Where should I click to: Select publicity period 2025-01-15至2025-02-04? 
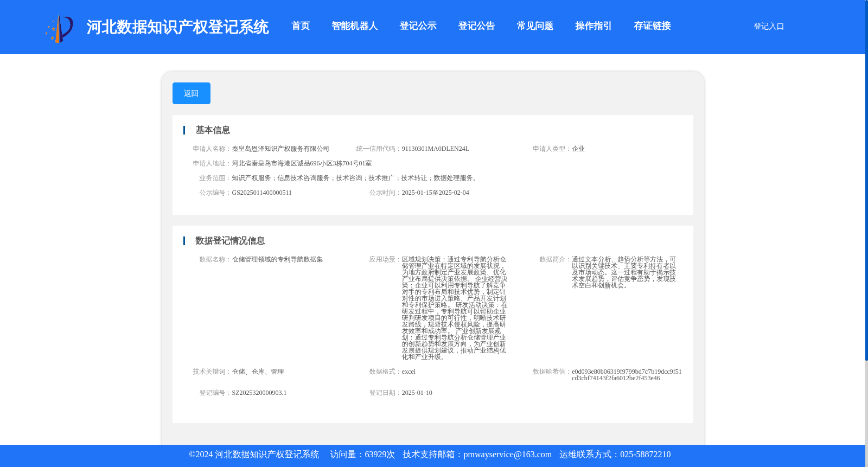(435, 193)
